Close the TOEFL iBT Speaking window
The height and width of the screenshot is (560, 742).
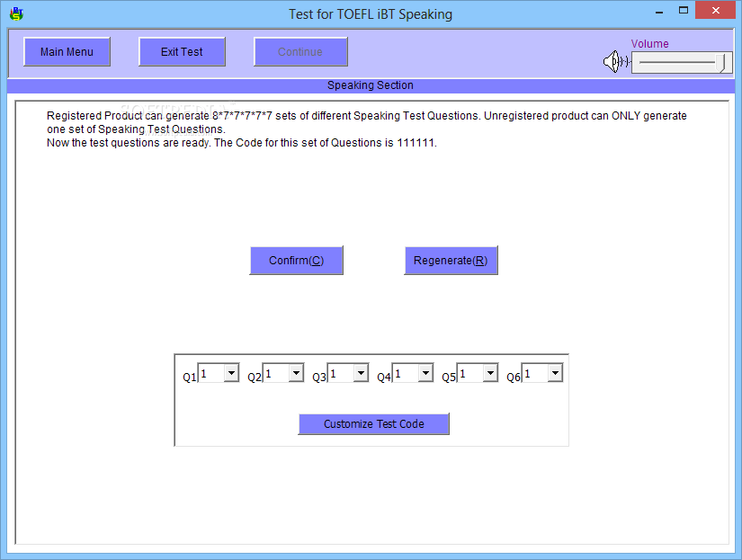point(716,11)
